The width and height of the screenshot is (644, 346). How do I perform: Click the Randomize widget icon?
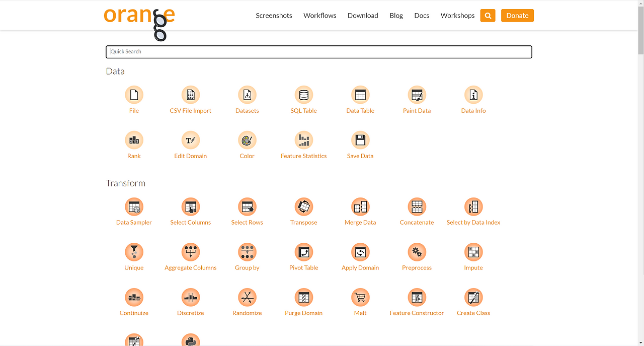(x=247, y=297)
